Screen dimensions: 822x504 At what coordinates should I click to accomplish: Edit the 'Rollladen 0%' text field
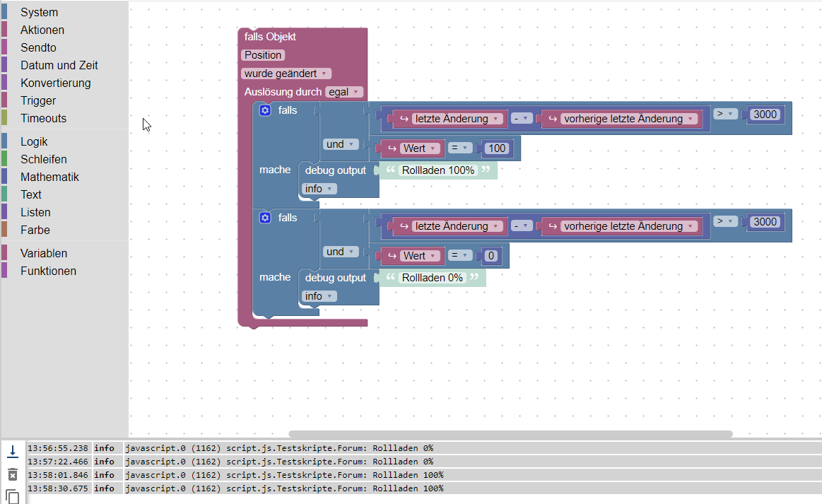click(432, 278)
